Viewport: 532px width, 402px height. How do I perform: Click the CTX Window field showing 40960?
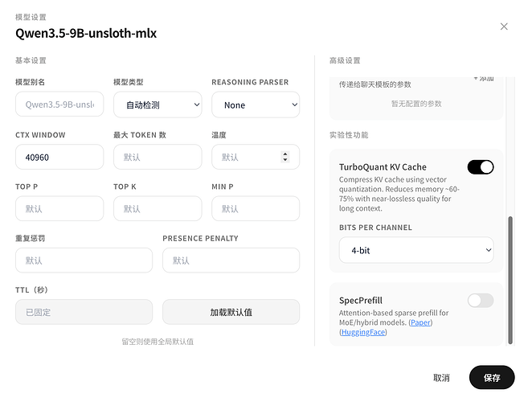pos(59,158)
